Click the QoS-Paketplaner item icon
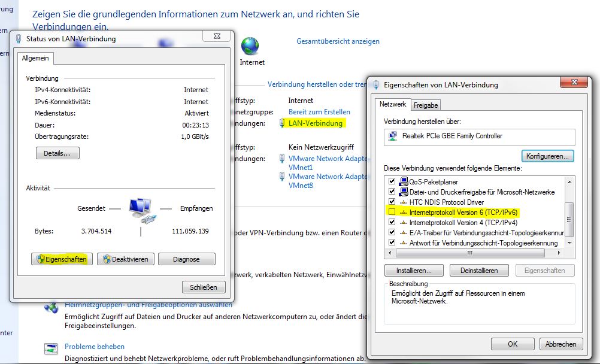Screen dimensions: 600x364 pyautogui.click(x=404, y=181)
